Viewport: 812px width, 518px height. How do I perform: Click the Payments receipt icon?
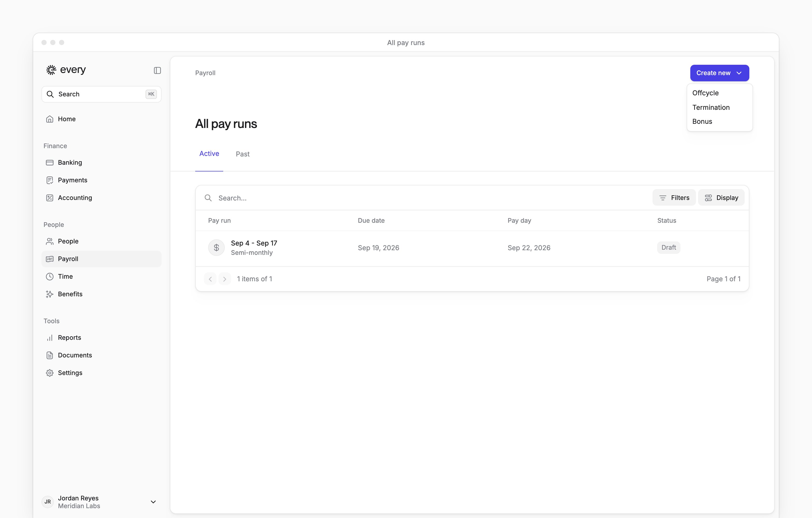[49, 180]
